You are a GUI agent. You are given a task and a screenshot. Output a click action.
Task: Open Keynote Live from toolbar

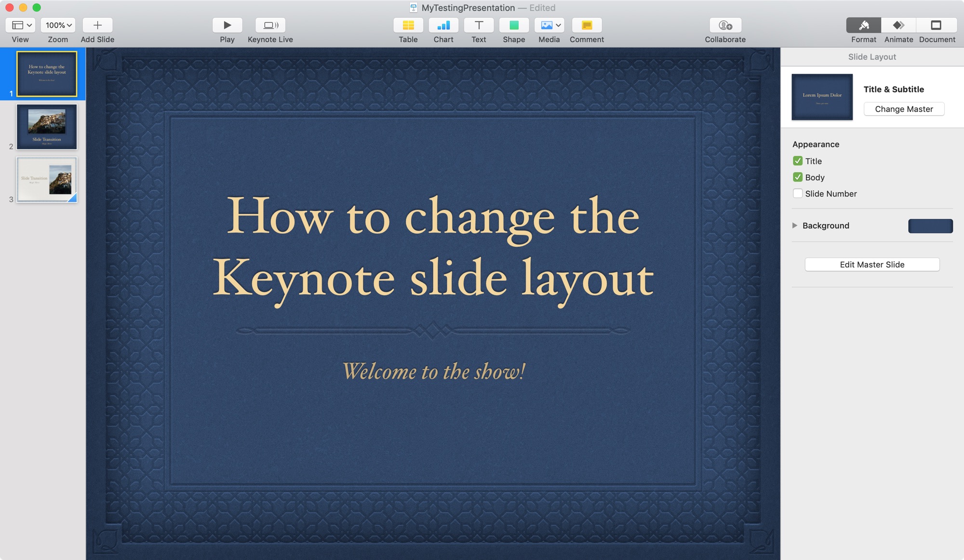270,25
